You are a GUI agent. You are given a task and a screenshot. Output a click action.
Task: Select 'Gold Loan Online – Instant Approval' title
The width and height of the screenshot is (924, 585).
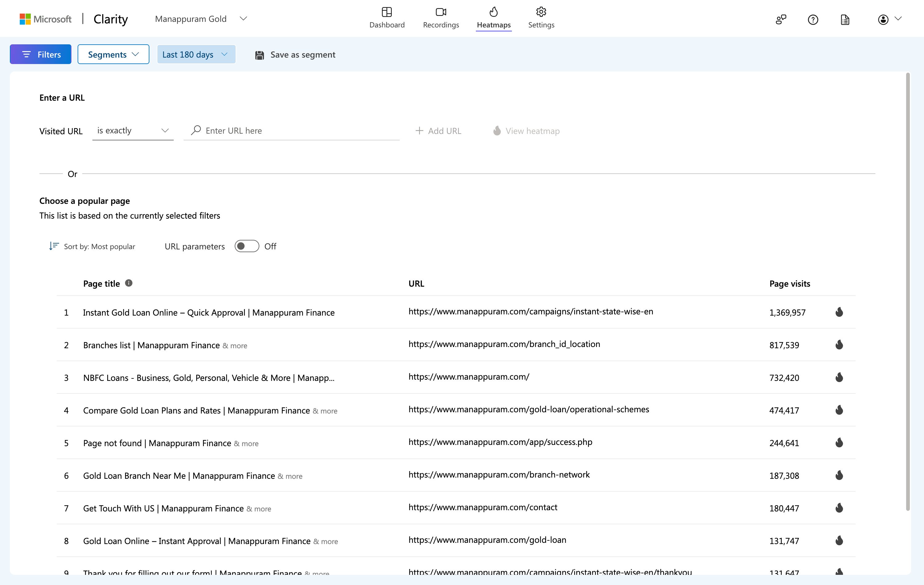point(197,541)
